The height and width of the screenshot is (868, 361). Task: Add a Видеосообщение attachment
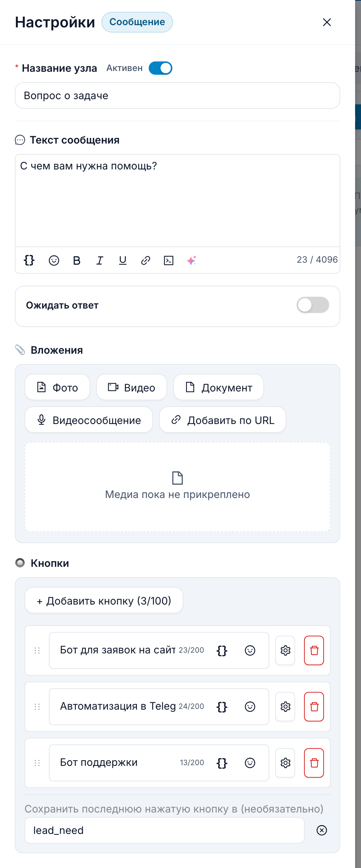click(x=89, y=420)
